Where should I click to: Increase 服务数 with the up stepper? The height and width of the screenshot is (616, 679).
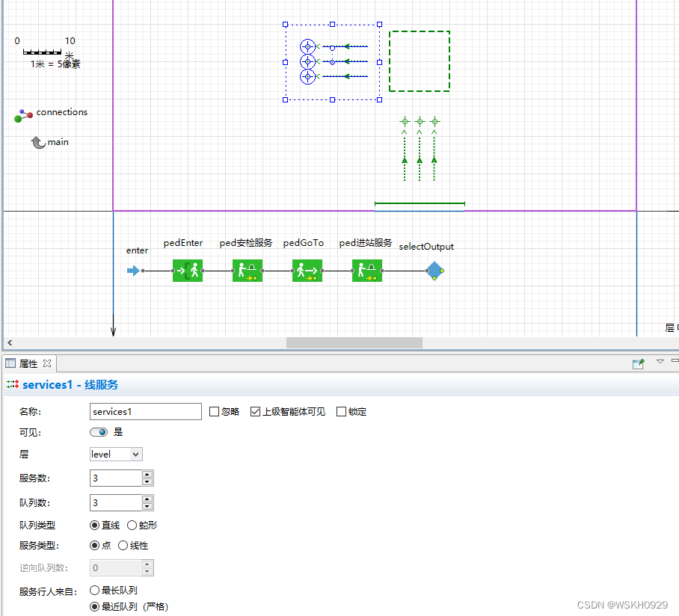pyautogui.click(x=147, y=475)
